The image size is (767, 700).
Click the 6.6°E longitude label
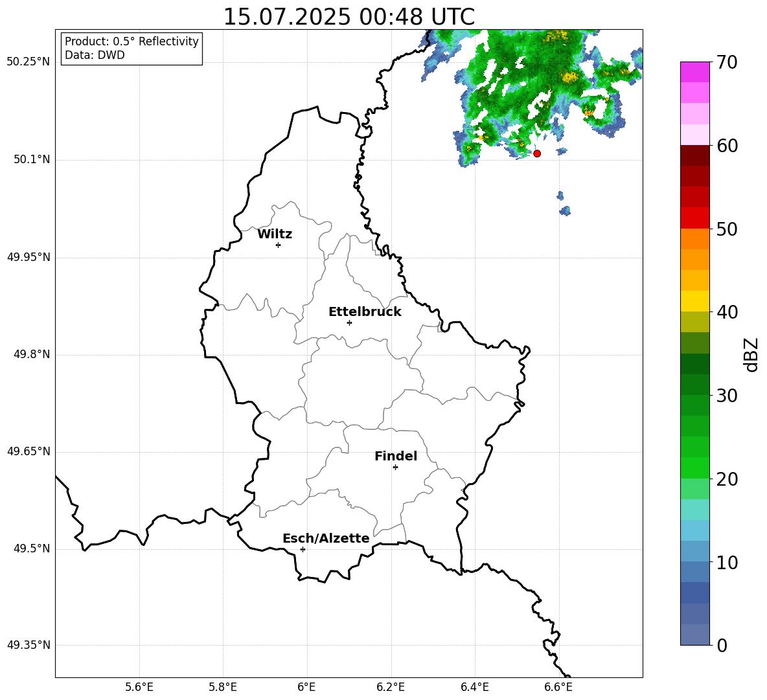pyautogui.click(x=558, y=688)
